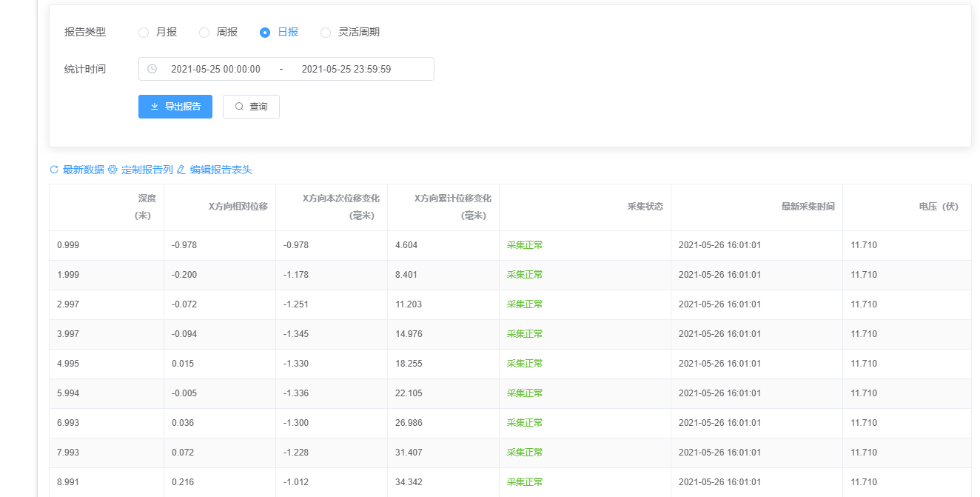980x497 pixels.
Task: Click relative displacement value 0.036
Action: pos(183,423)
